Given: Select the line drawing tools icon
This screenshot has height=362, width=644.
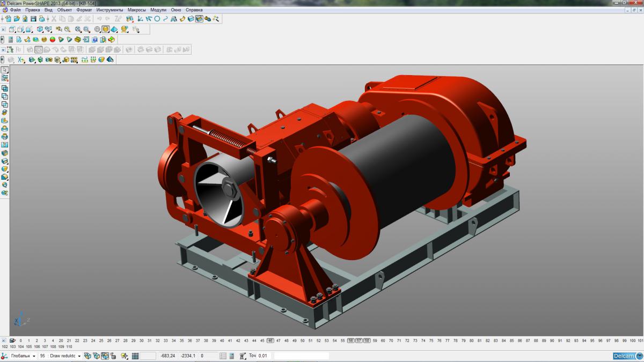Looking at the screenshot, I should click(149, 18).
